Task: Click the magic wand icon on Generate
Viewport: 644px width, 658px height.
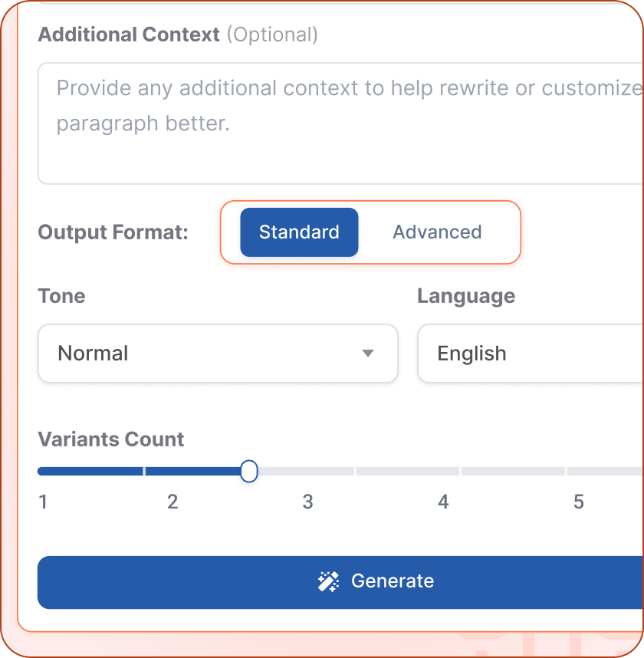Action: (x=329, y=581)
